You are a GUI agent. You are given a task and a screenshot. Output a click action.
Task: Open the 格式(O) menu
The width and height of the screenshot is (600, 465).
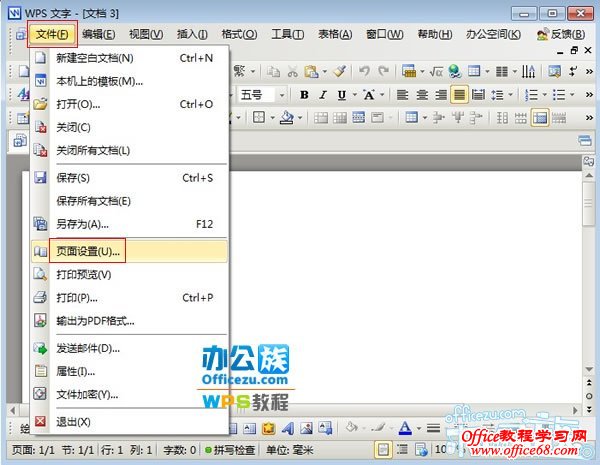tap(240, 34)
